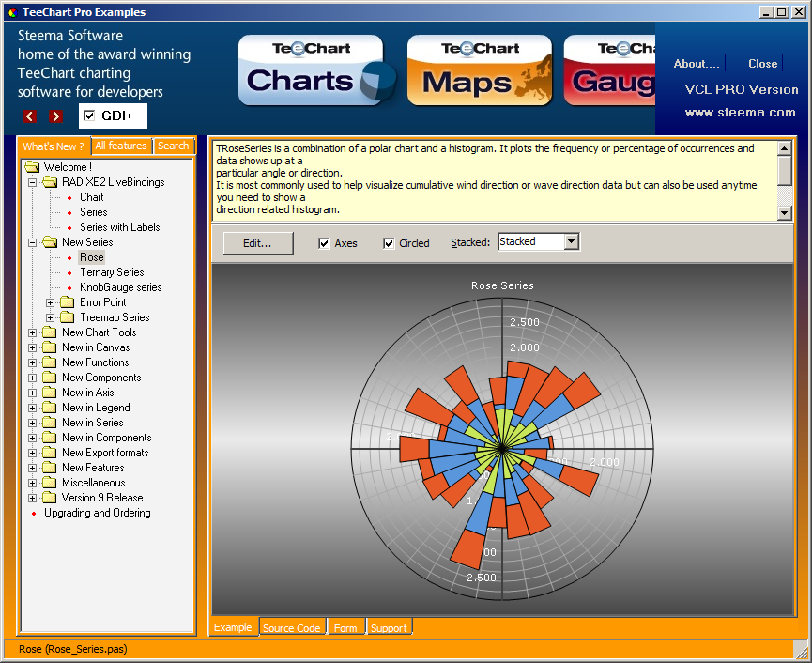
Task: Collapse the New Series node
Action: pos(32,242)
